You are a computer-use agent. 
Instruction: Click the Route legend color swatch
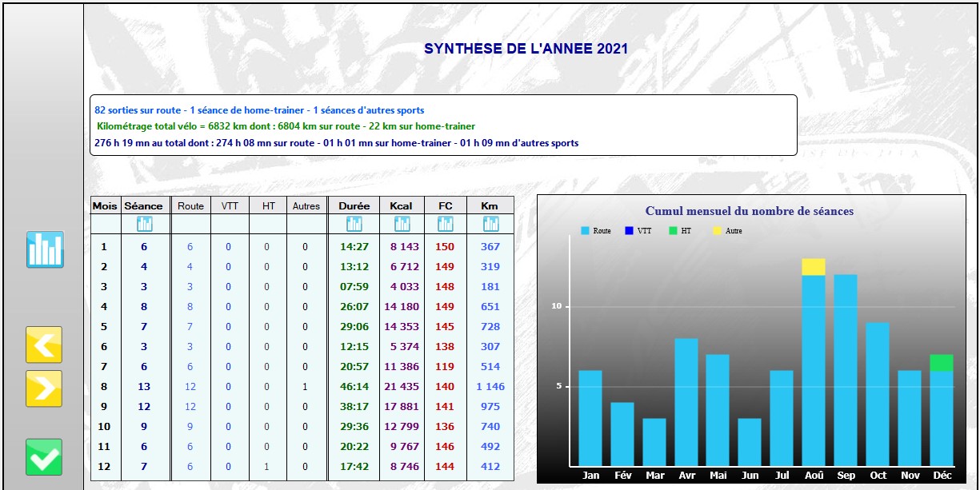point(585,231)
